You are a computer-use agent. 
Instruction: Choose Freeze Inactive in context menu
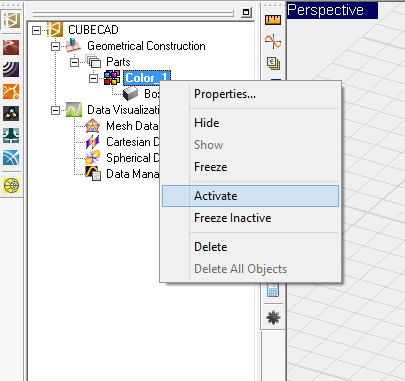(251, 218)
